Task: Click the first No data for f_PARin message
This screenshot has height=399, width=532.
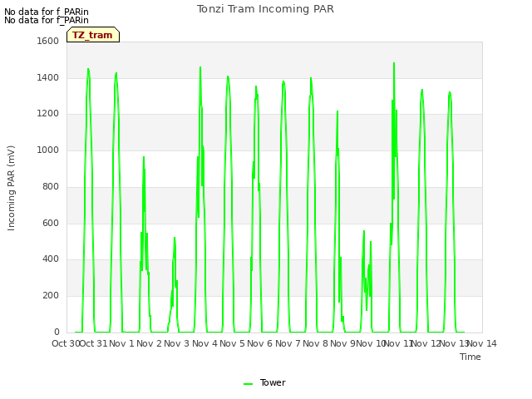Action: (x=47, y=12)
